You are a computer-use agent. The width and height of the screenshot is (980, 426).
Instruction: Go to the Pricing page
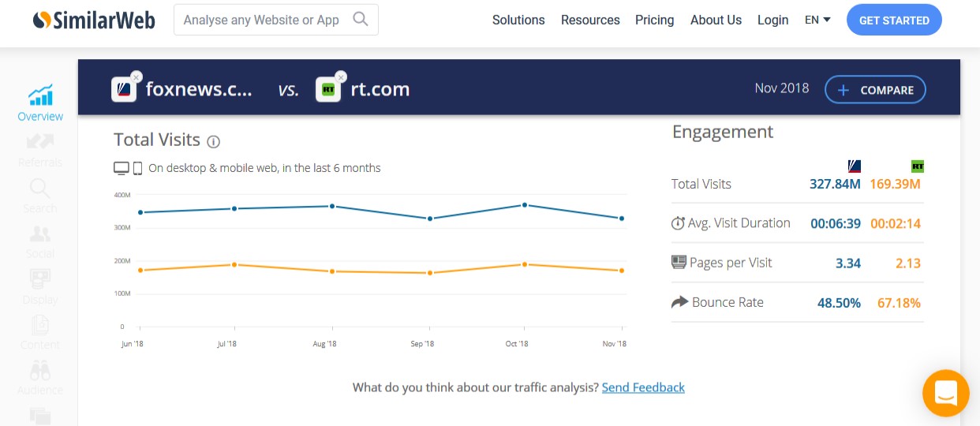tap(655, 20)
